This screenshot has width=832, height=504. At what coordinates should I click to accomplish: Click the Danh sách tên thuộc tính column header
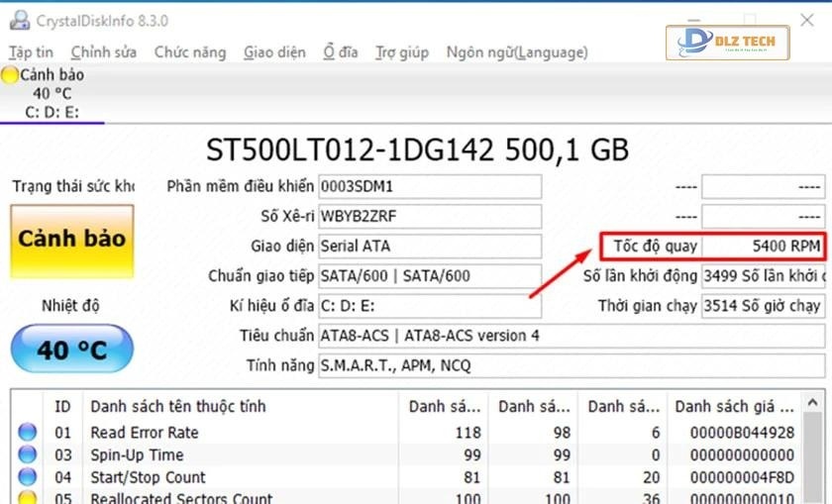click(241, 406)
